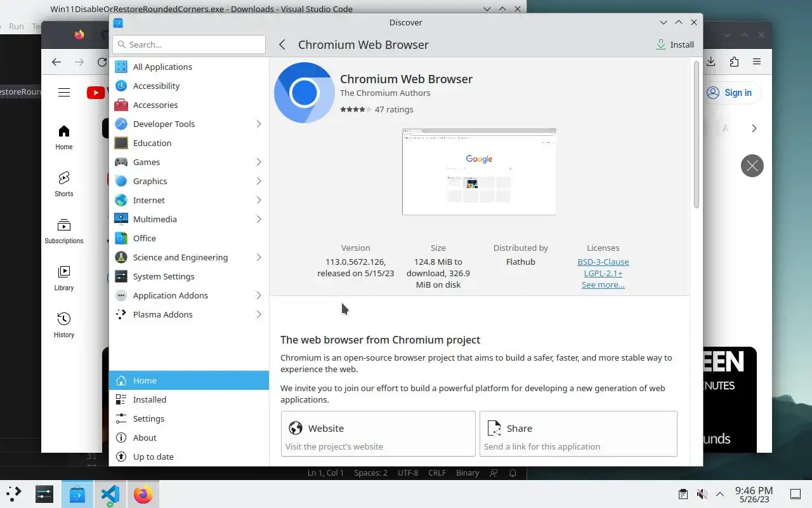
Task: Open Discover Settings page
Action: pos(189,418)
